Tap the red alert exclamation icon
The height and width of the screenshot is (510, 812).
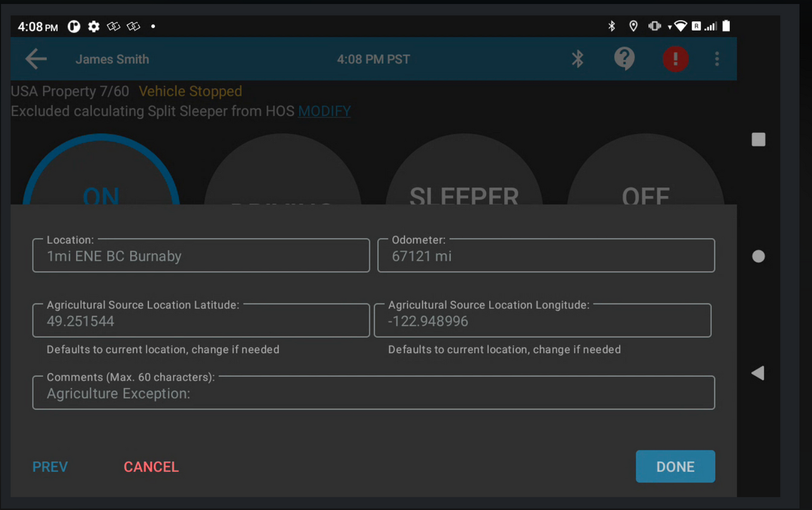[x=675, y=59]
